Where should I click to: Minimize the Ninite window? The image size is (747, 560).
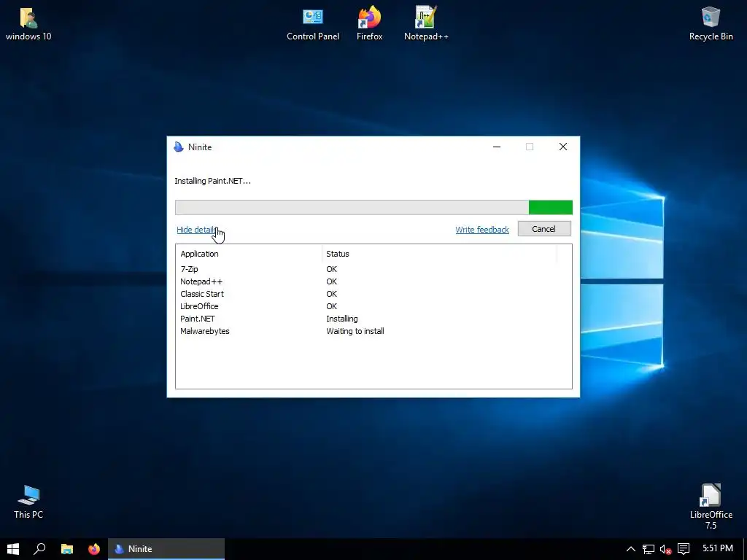(496, 147)
